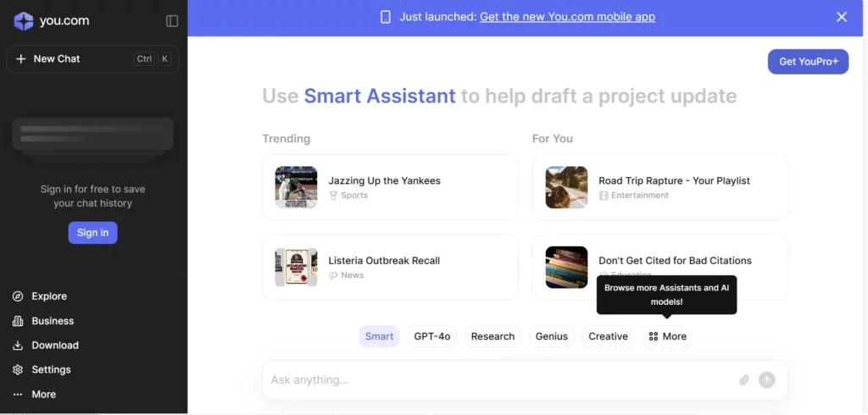
Task: Select the Smart assistant mode
Action: pos(379,336)
